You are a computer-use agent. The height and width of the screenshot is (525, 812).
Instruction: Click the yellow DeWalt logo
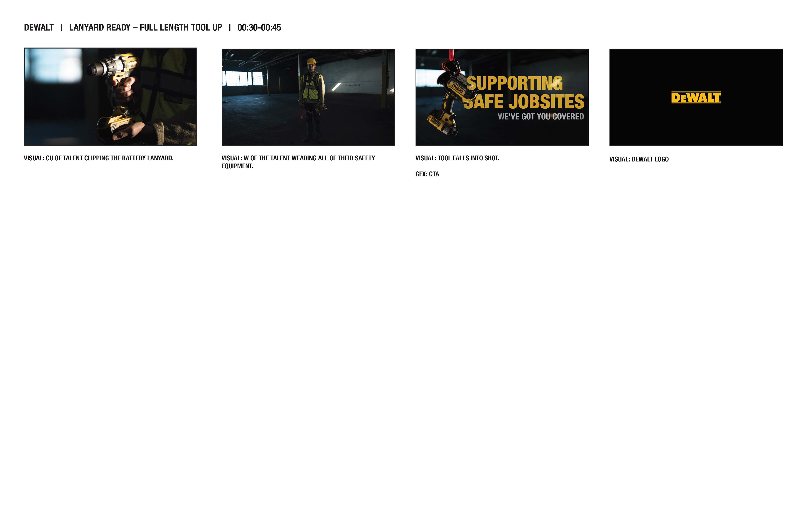[696, 98]
